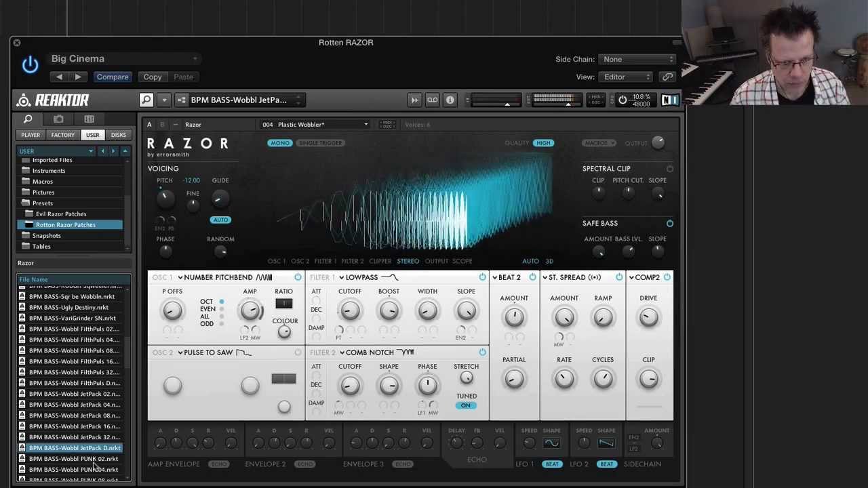The image size is (868, 488).
Task: Click the link chain icon beside View
Action: pyautogui.click(x=667, y=77)
